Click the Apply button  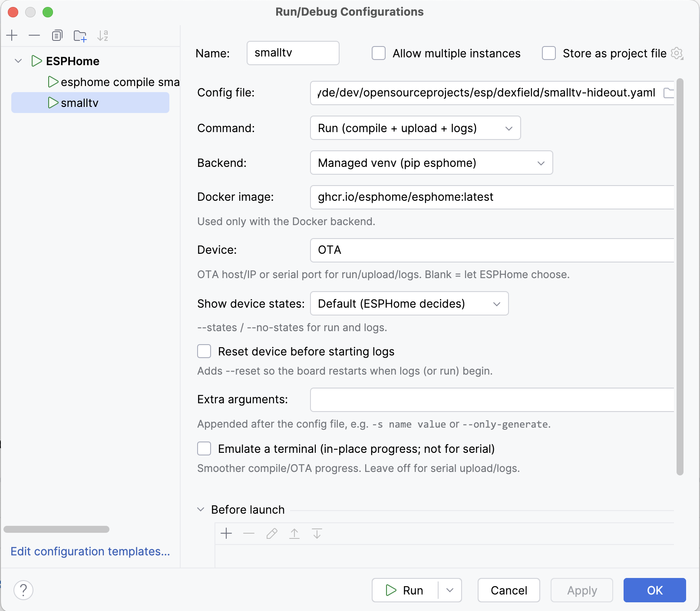click(x=582, y=590)
